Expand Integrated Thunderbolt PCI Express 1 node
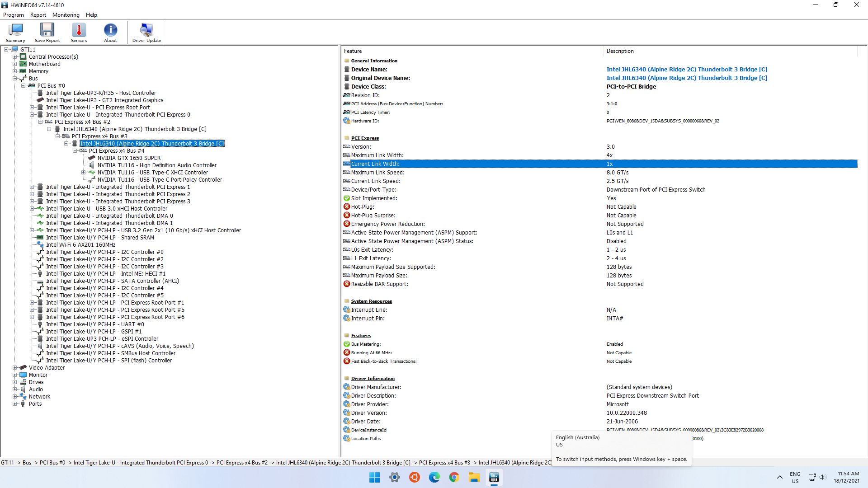The width and height of the screenshot is (868, 488). (x=32, y=187)
